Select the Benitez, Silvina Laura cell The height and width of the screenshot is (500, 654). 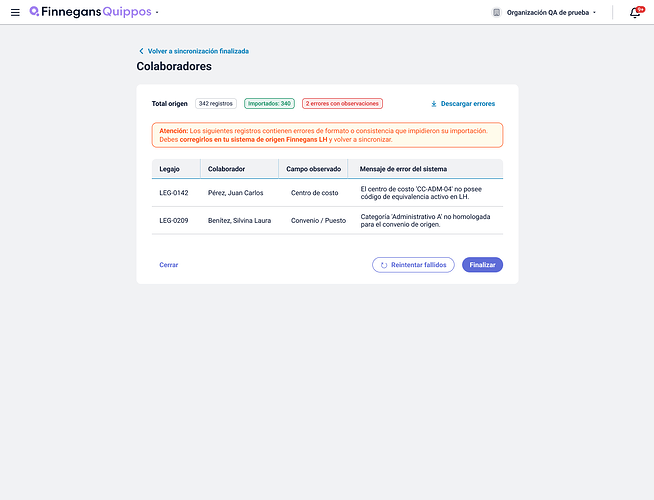point(239,220)
